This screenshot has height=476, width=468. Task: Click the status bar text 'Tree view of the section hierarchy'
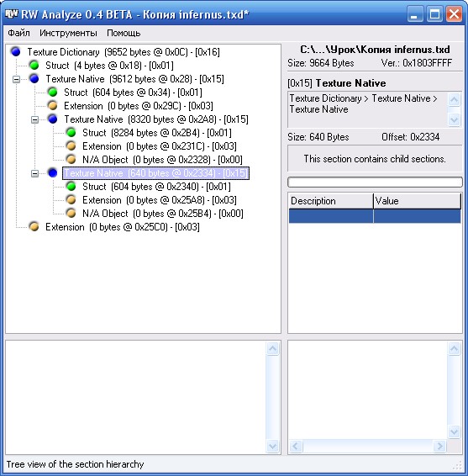point(75,464)
